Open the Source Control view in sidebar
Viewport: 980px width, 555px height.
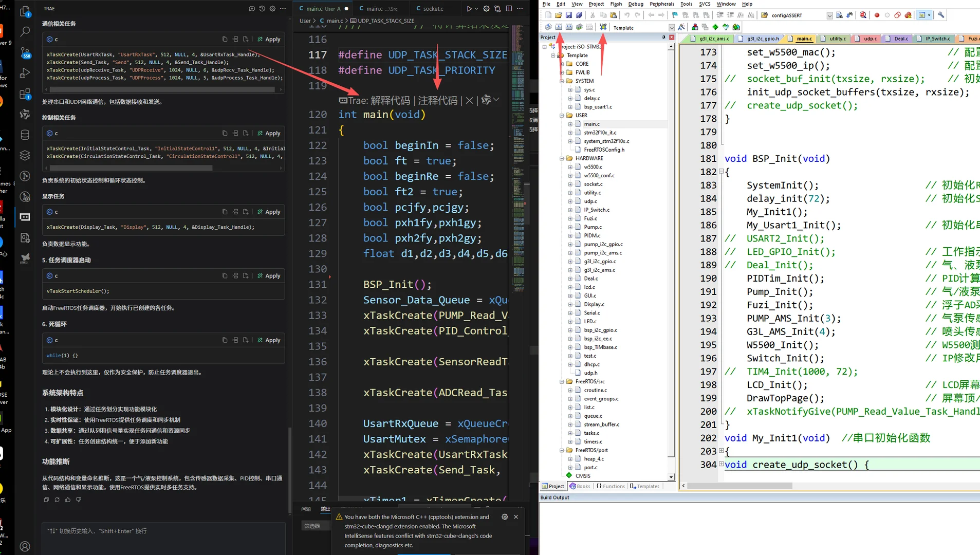click(25, 52)
